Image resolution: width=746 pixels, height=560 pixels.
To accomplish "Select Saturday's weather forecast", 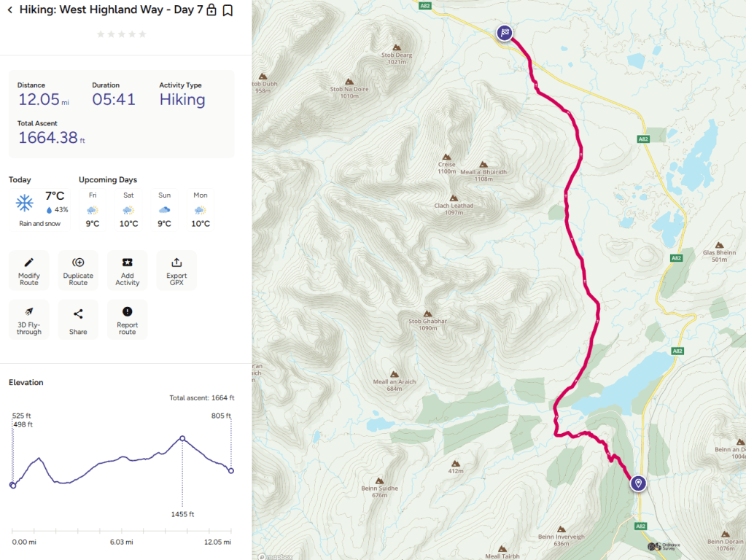I will click(x=128, y=210).
